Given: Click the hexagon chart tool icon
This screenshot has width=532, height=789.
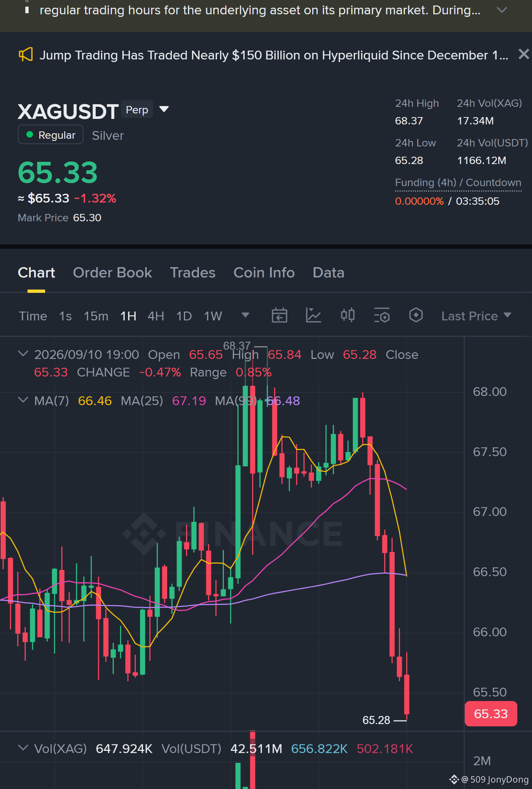Looking at the screenshot, I should pyautogui.click(x=416, y=315).
